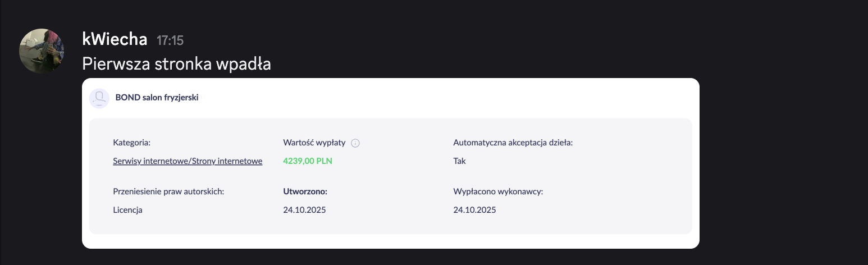Click the Wartość wypłaty label

[x=314, y=143]
